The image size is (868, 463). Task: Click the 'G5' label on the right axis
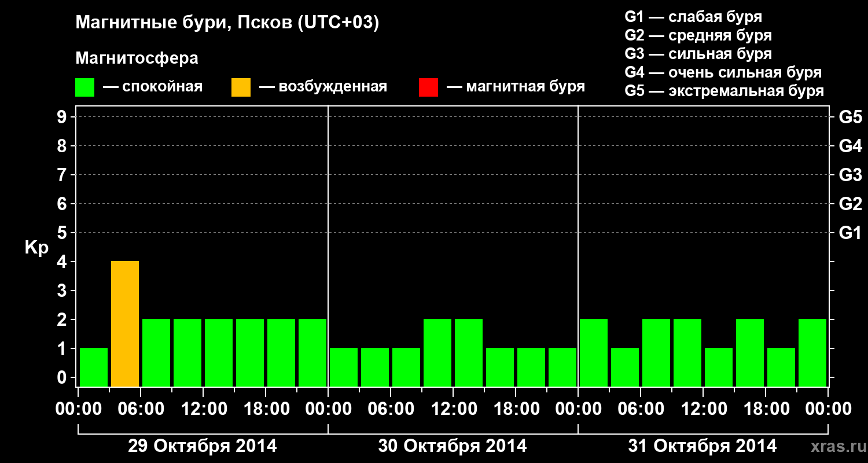[x=851, y=117]
